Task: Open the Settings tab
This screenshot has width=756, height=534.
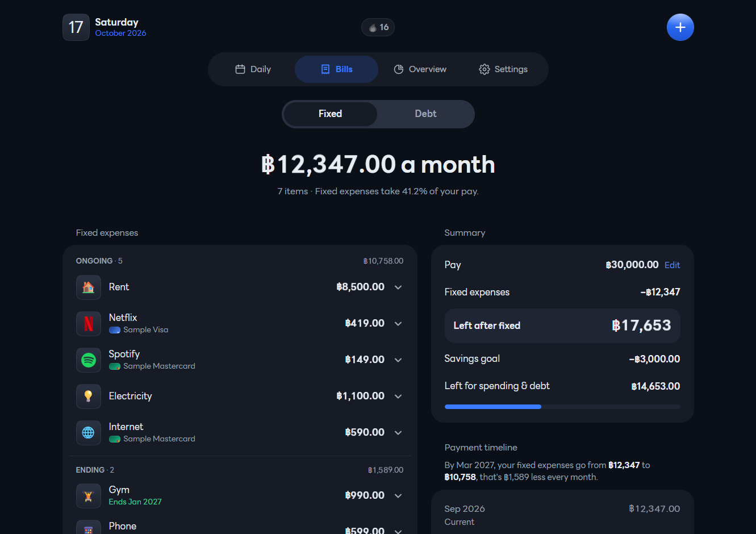Action: point(503,69)
